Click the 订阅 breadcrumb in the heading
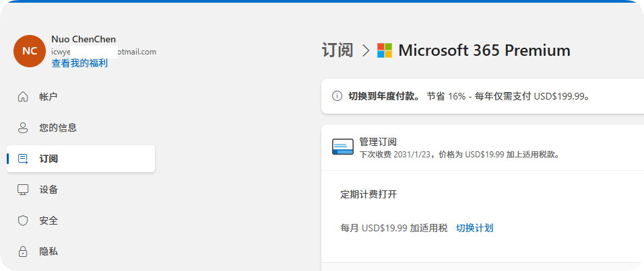644x271 pixels. point(337,50)
